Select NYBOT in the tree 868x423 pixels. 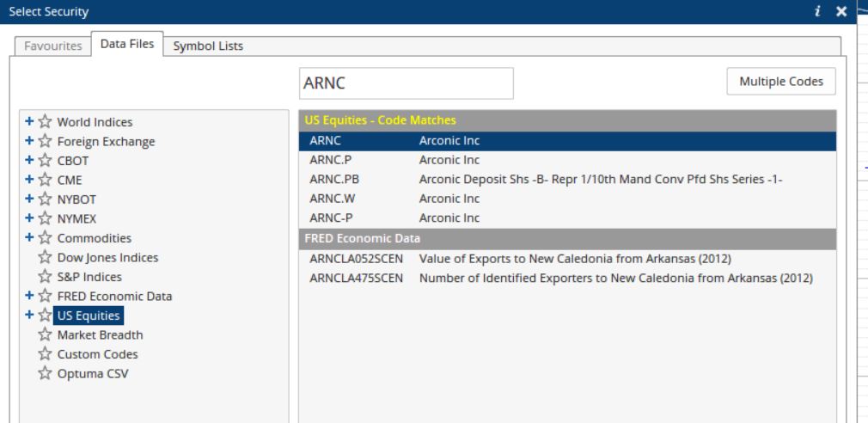coord(76,199)
